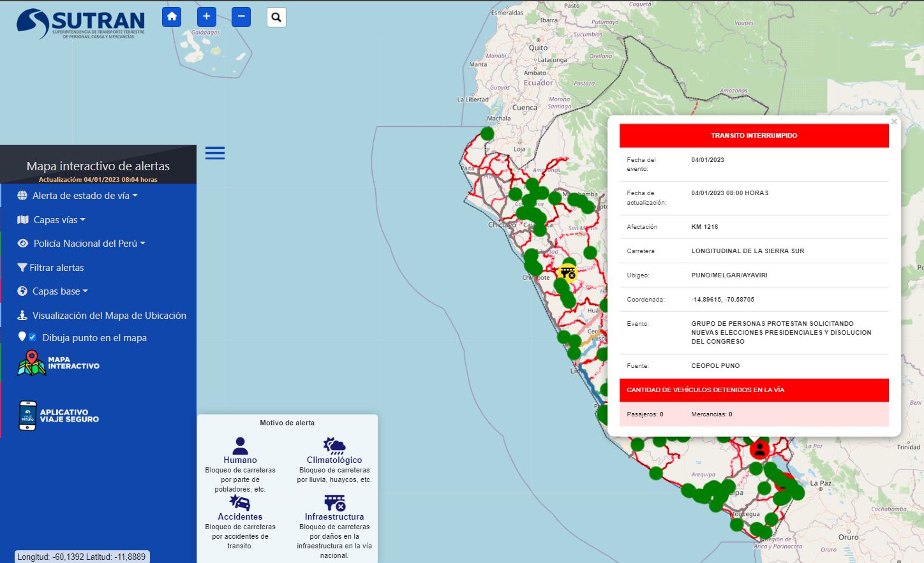Image resolution: width=924 pixels, height=563 pixels.
Task: Click APLICATIVO VIAJE SEGURO link text
Action: 70,416
